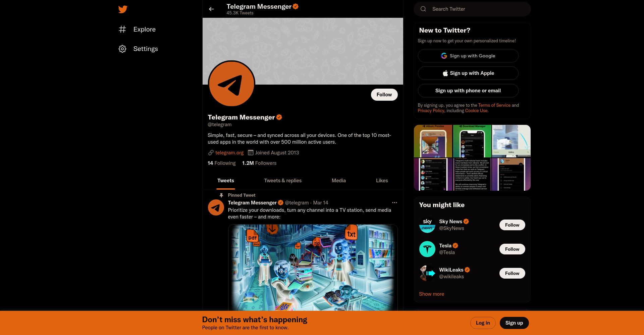The height and width of the screenshot is (335, 644).
Task: Click the Sky News avatar icon
Action: click(x=427, y=225)
